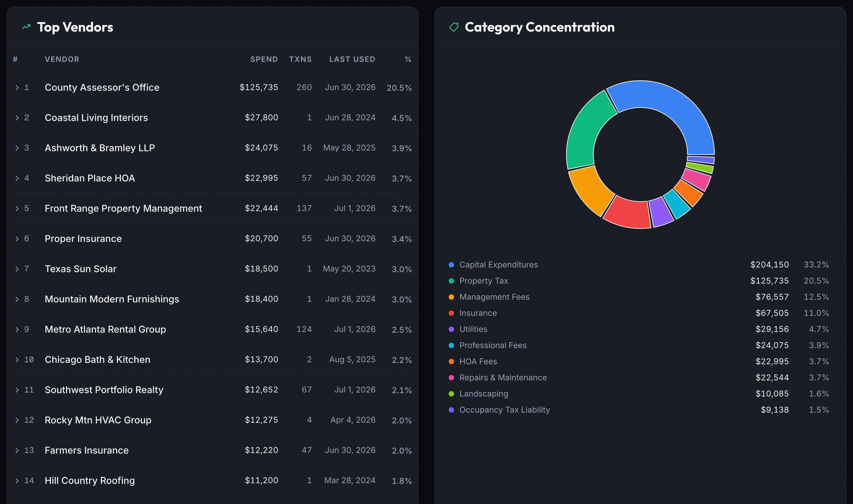Open the County Assessor's Office vendor name

pos(102,88)
